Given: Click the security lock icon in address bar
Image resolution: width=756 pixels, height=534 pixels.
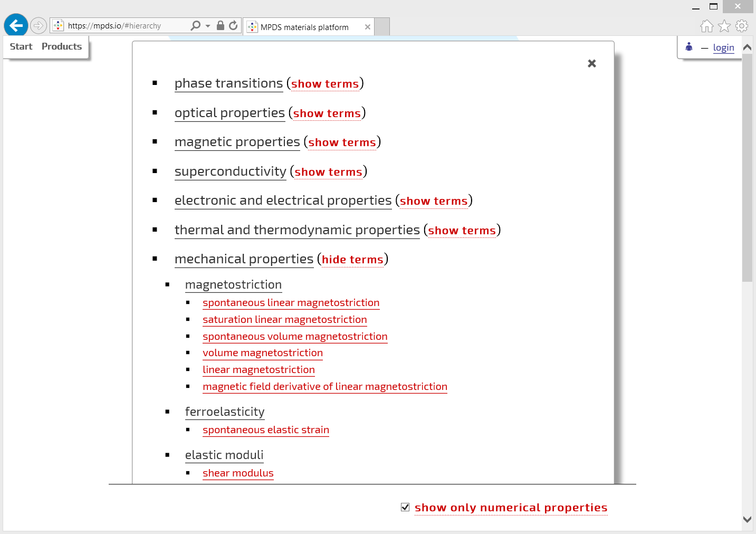Looking at the screenshot, I should 219,25.
